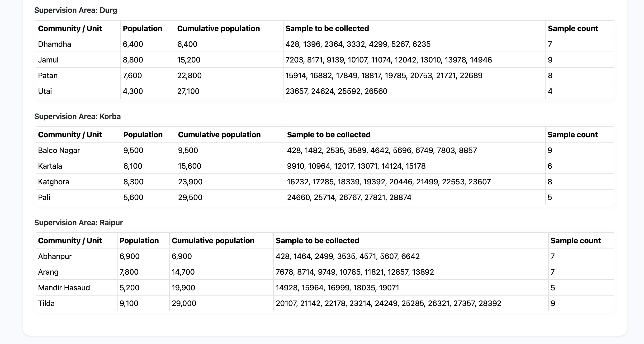Click Patan's cumulative population 22,800
The width and height of the screenshot is (644, 344).
coord(189,76)
